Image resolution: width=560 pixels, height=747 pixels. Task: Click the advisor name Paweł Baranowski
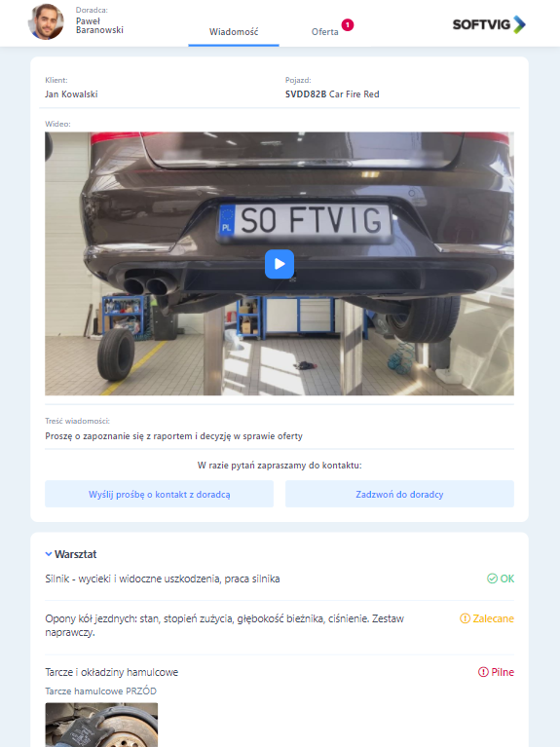pyautogui.click(x=99, y=25)
